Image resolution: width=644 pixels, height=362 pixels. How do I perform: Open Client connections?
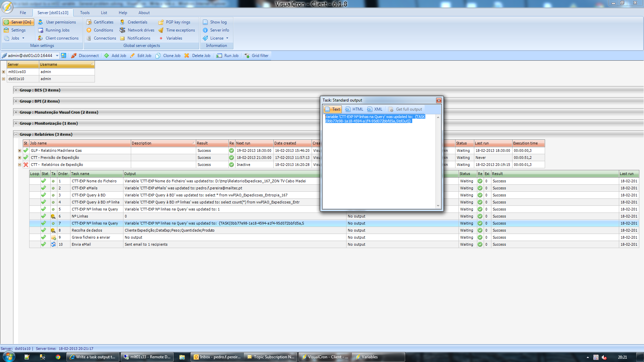pos(58,38)
